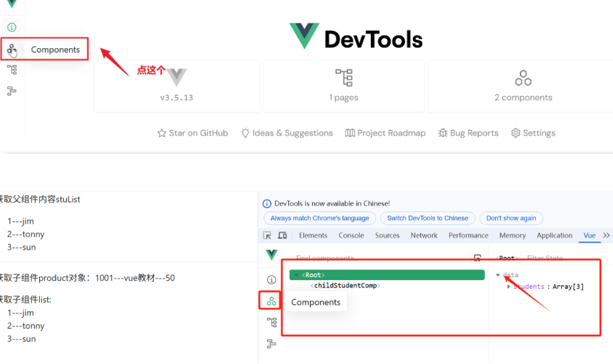The image size is (613, 364).
Task: Collapse the <Root> tree arrow
Action: [296, 275]
